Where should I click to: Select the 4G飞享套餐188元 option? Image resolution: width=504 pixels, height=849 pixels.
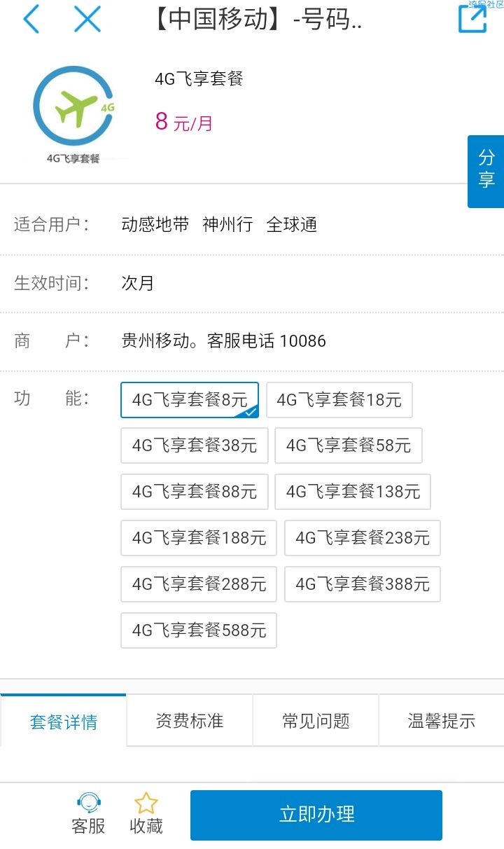199,538
